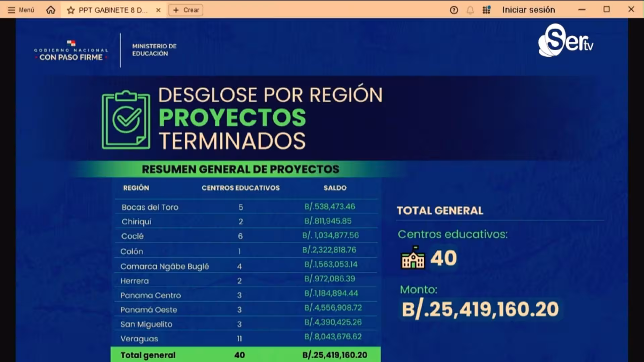Click Iniciar sesión to sign in
This screenshot has height=362, width=644.
[528, 10]
